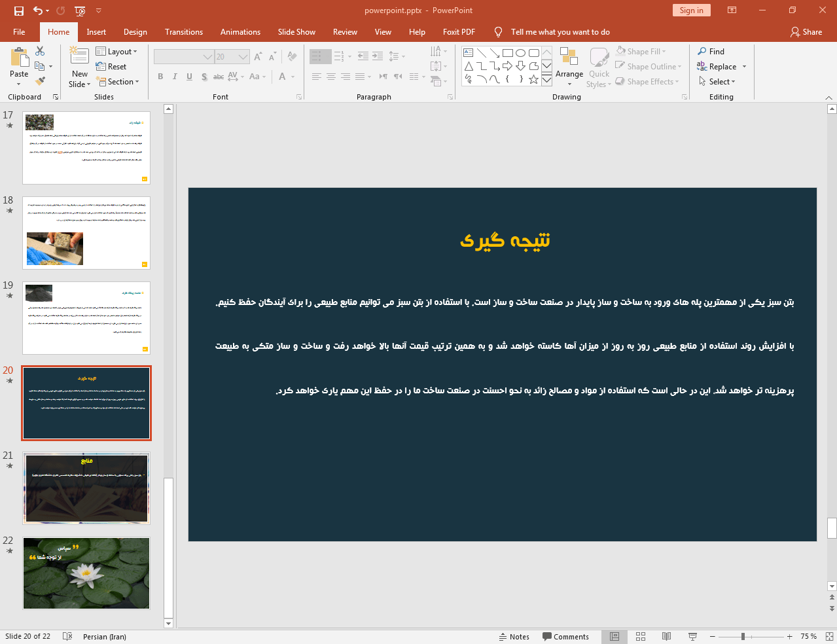Switch to the Insert tab
Viewport: 837px width, 644px height.
[96, 32]
